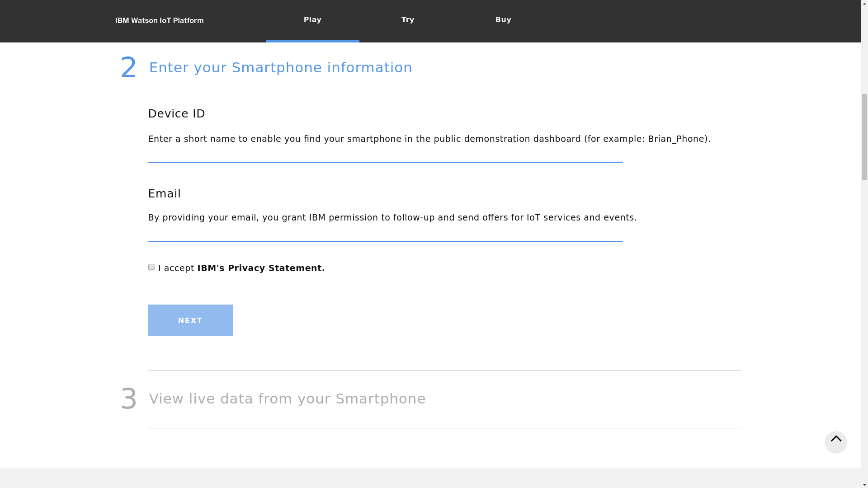
Task: Click the step number 3 marker
Action: (129, 399)
